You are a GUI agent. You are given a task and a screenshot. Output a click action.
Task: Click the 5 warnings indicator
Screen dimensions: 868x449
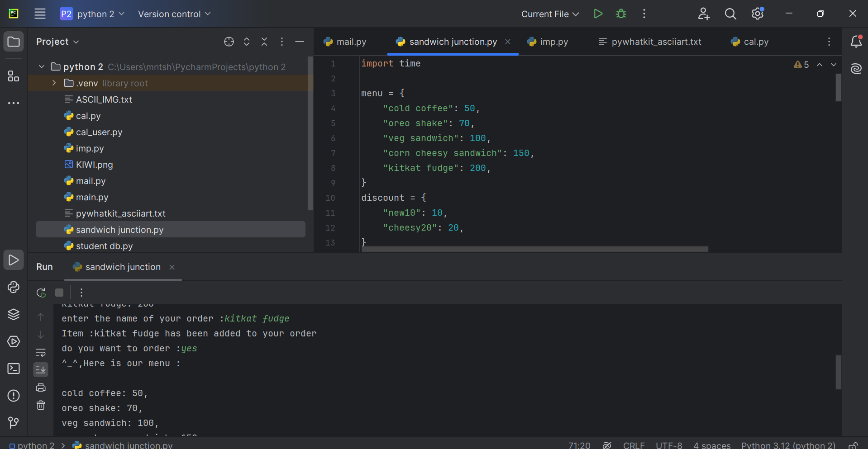click(801, 65)
